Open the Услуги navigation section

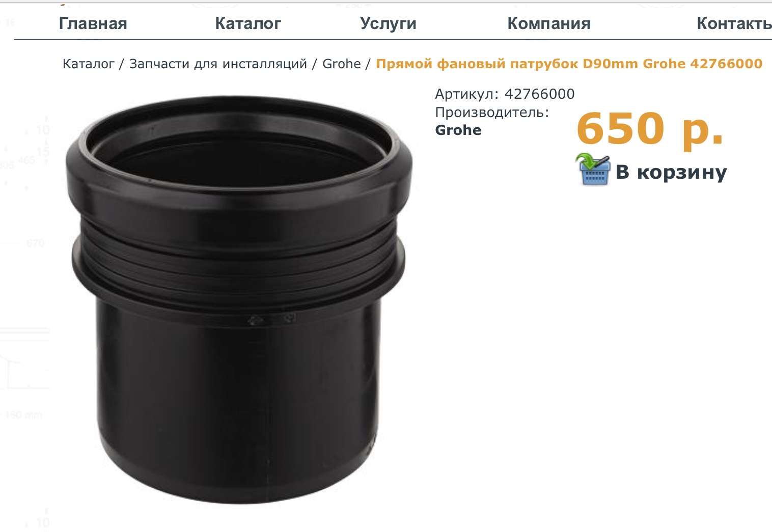pyautogui.click(x=388, y=23)
